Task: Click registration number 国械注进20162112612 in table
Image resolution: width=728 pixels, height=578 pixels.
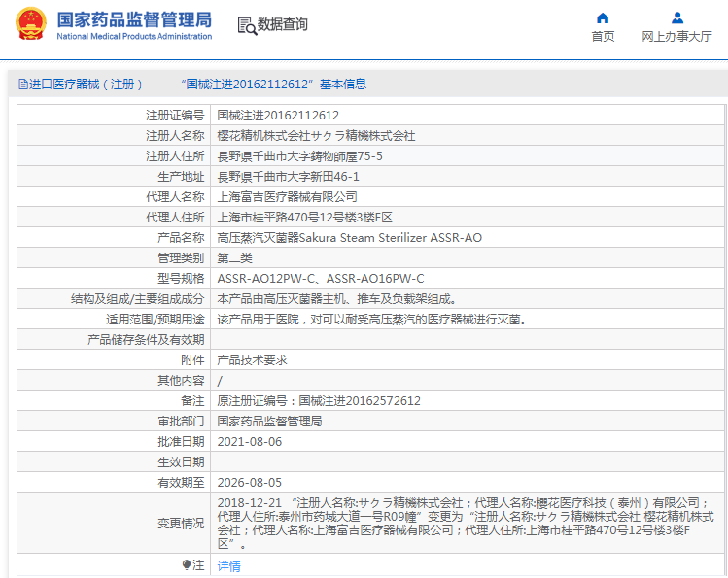Action: 278,115
